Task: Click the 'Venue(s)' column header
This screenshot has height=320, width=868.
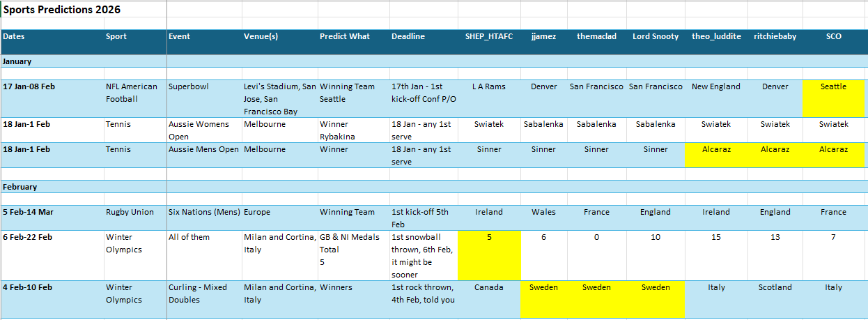Action: coord(279,41)
